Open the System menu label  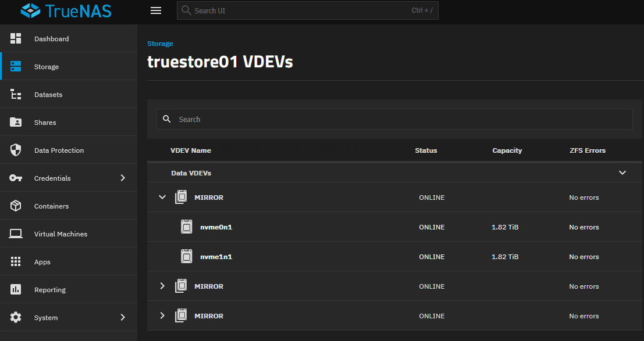(45, 318)
